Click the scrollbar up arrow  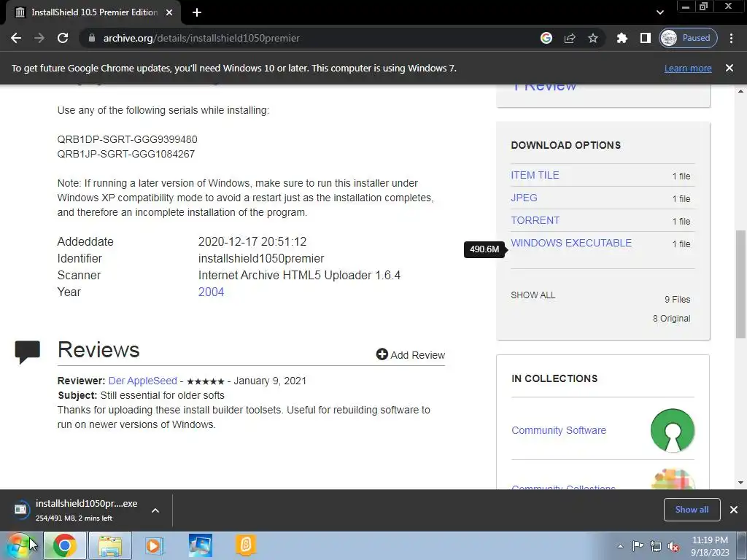point(741,90)
